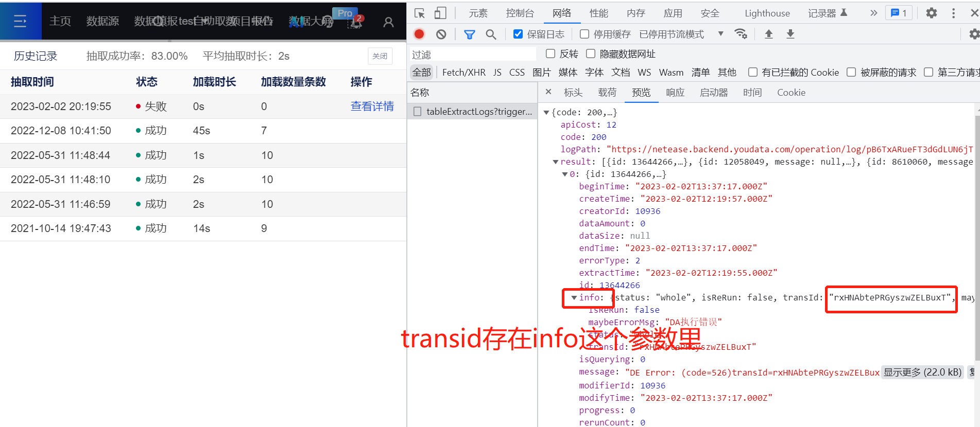Open network search magnifier
The height and width of the screenshot is (427, 980).
pos(491,34)
